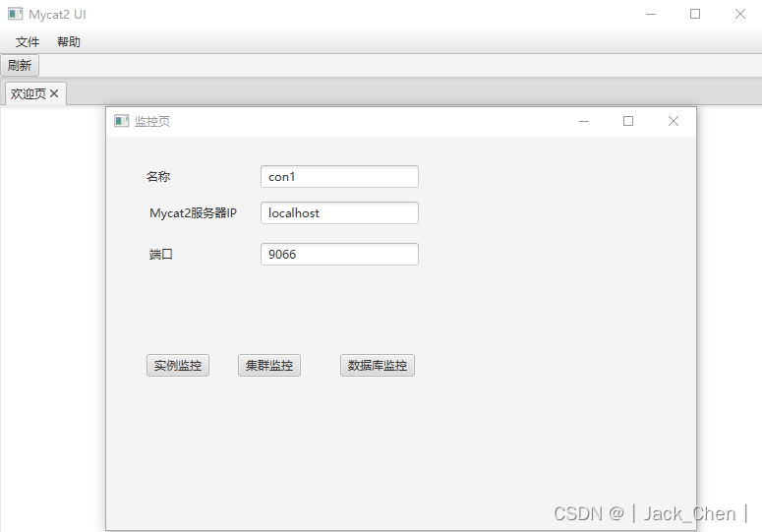Maximize the 监控页 dialog window

point(628,121)
